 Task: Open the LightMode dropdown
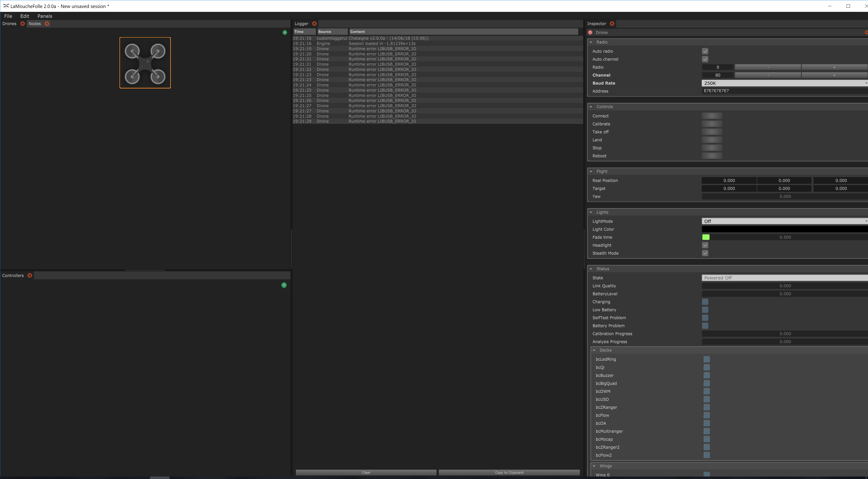(784, 221)
